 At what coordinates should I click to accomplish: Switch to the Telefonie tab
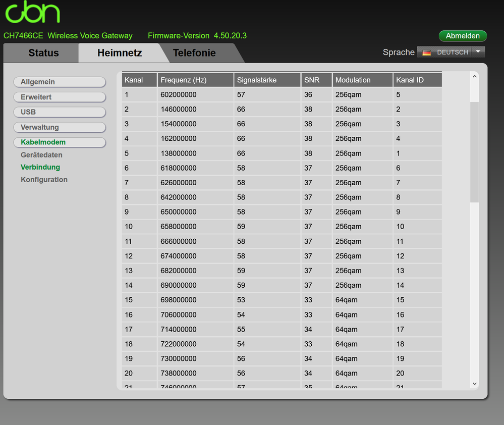194,52
